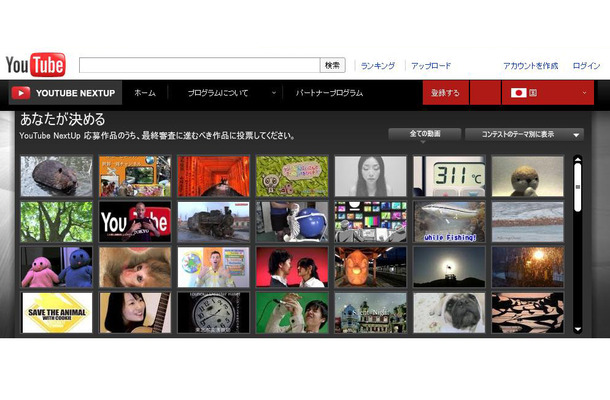The image size is (610, 400).
Task: Click the red 登録する button
Action: click(445, 93)
